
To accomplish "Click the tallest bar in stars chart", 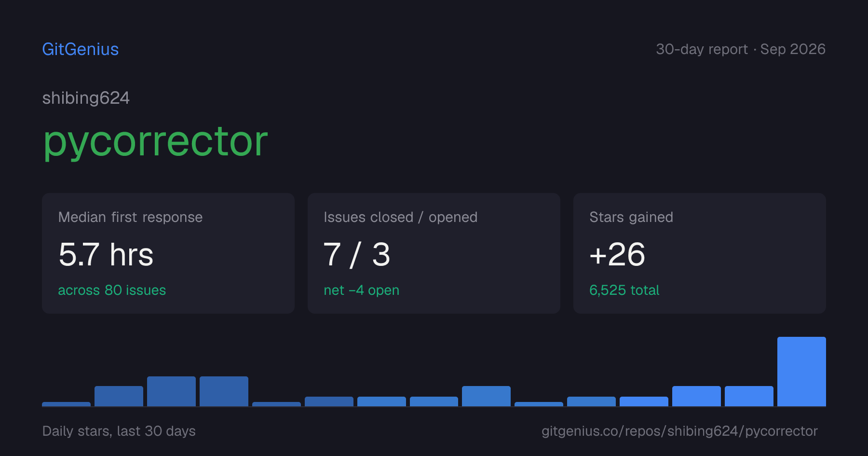I will [x=801, y=372].
